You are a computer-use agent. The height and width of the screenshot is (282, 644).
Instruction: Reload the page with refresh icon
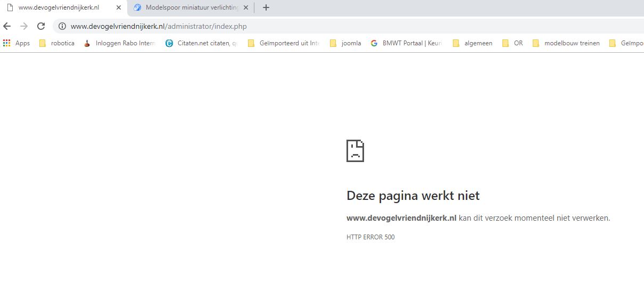pyautogui.click(x=41, y=26)
